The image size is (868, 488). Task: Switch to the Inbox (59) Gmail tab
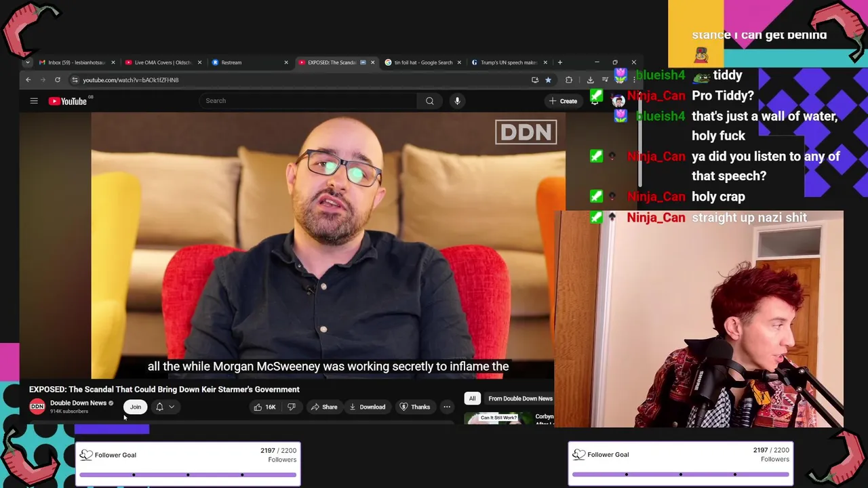(x=77, y=62)
